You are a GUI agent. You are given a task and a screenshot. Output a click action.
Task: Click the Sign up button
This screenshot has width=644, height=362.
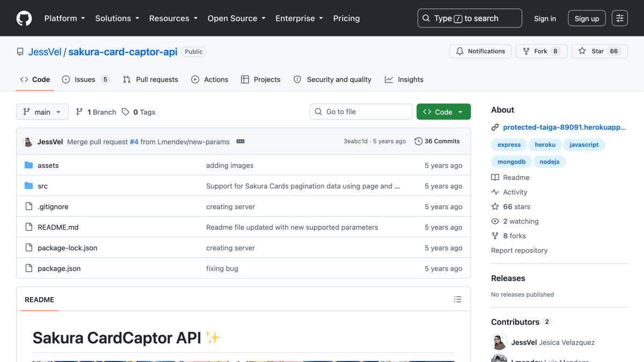click(587, 18)
